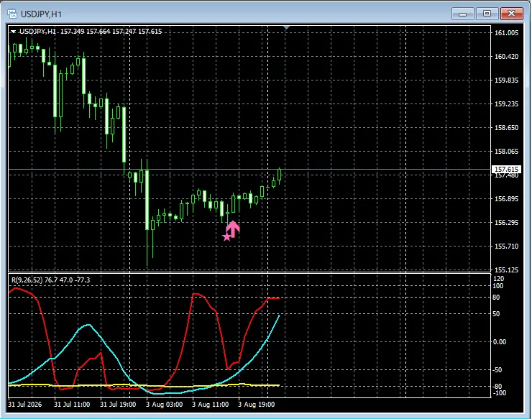Click the 156.895 price scale value
This screenshot has width=532, height=419.
click(507, 199)
